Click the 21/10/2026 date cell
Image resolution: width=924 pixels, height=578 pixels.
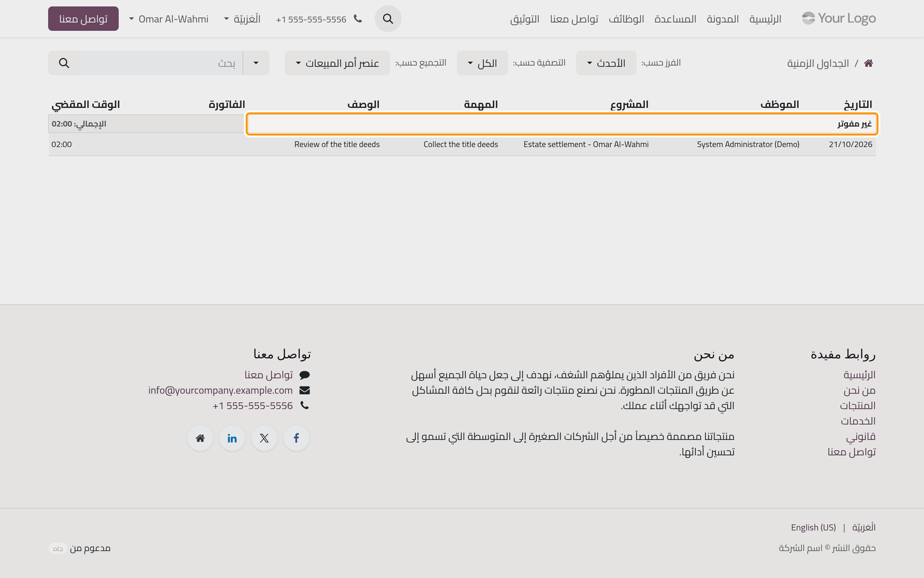pos(850,144)
